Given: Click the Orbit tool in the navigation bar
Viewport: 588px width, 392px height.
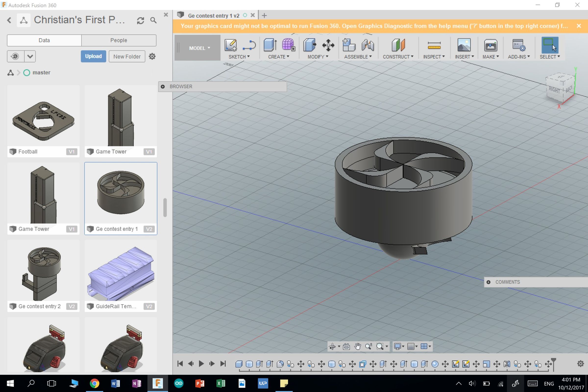Looking at the screenshot, I should (x=333, y=346).
